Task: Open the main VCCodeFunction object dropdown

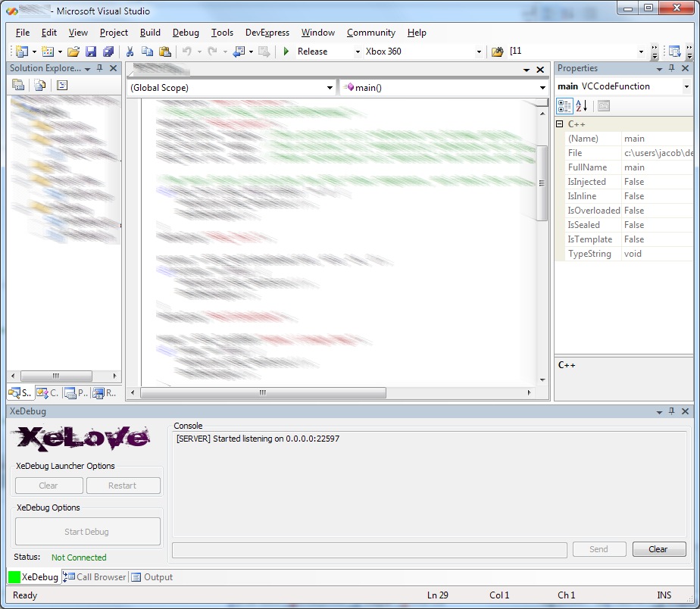Action: pyautogui.click(x=686, y=86)
